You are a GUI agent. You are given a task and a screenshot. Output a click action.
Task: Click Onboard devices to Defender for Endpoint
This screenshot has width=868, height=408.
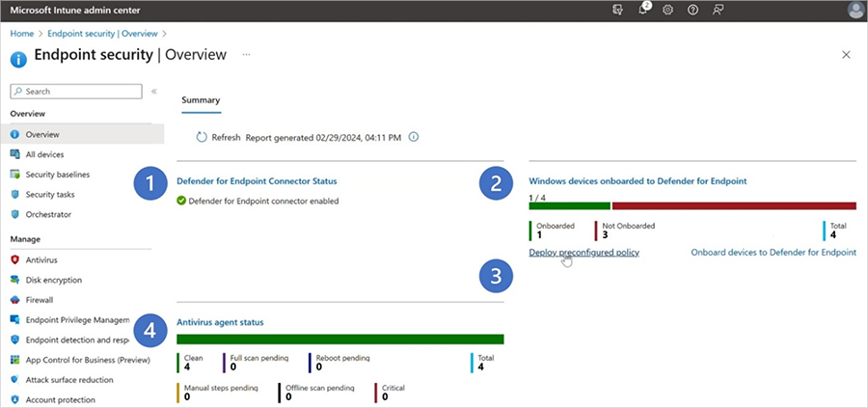click(773, 253)
